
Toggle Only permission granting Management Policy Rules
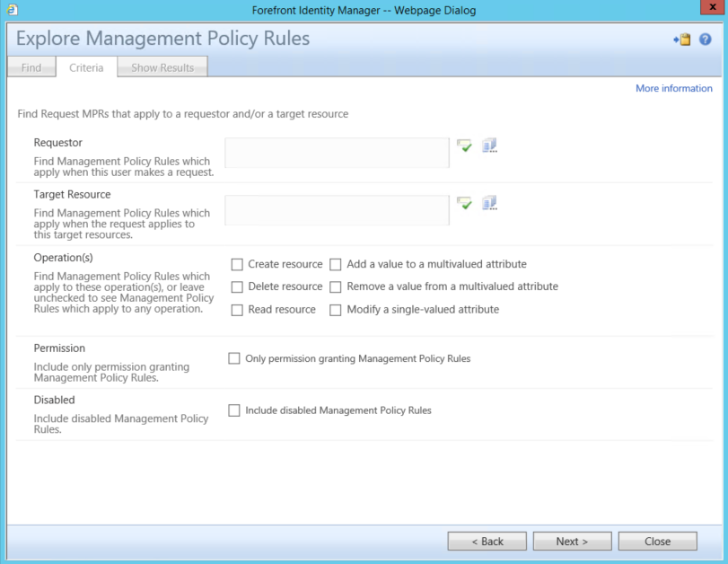pos(234,358)
